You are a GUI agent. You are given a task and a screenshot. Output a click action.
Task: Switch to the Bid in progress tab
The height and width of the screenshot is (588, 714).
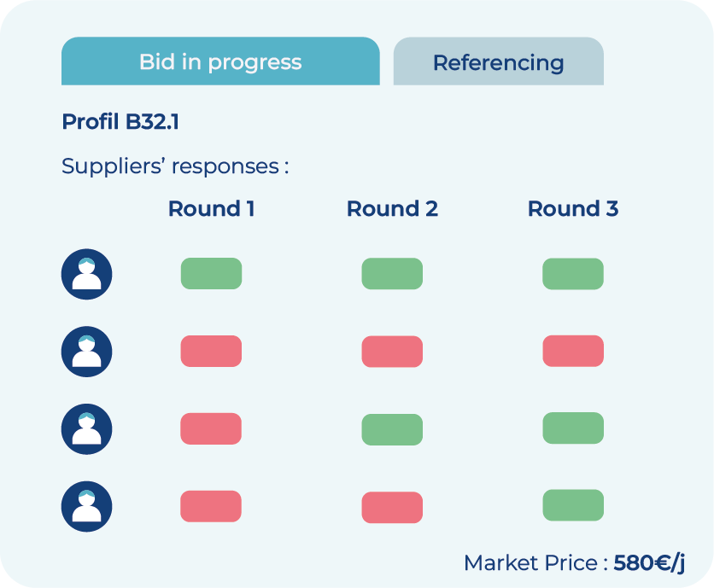click(220, 61)
